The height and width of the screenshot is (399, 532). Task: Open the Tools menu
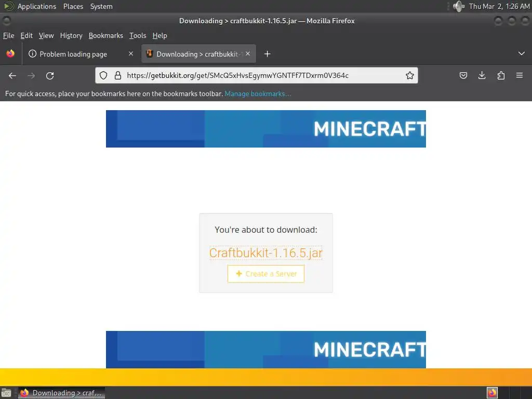138,36
